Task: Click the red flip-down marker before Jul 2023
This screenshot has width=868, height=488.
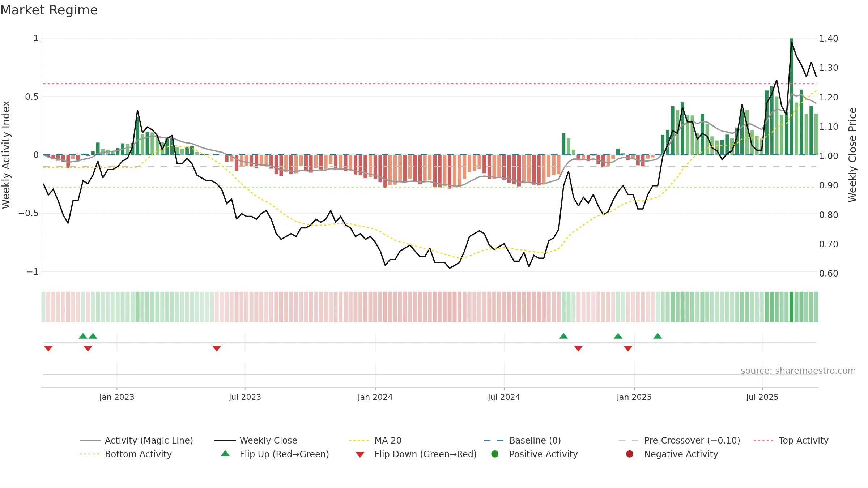Action: click(x=217, y=348)
